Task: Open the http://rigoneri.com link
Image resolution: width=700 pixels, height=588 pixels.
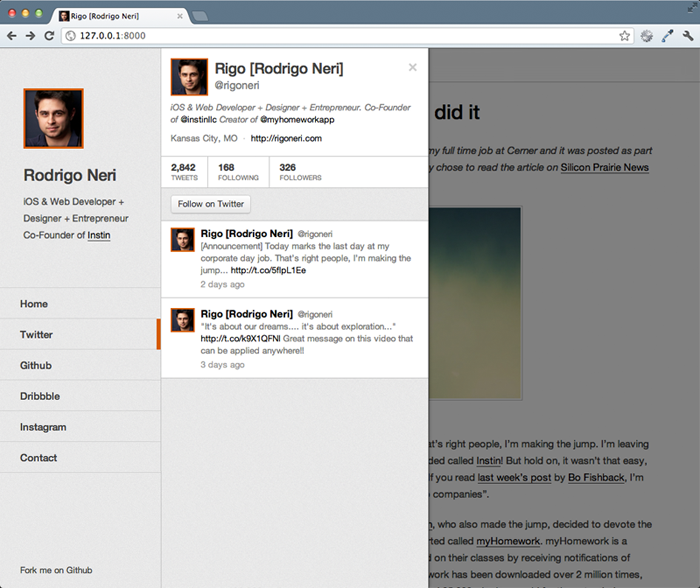Action: 286,138
